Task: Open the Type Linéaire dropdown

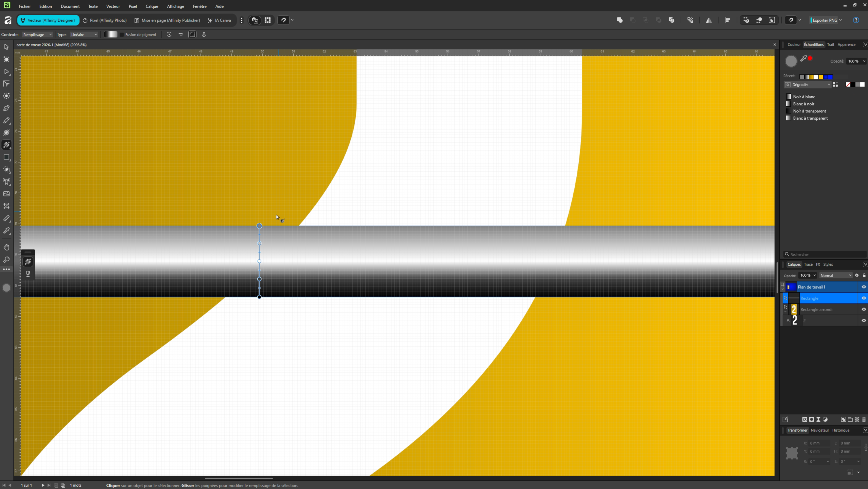Action: tap(84, 35)
